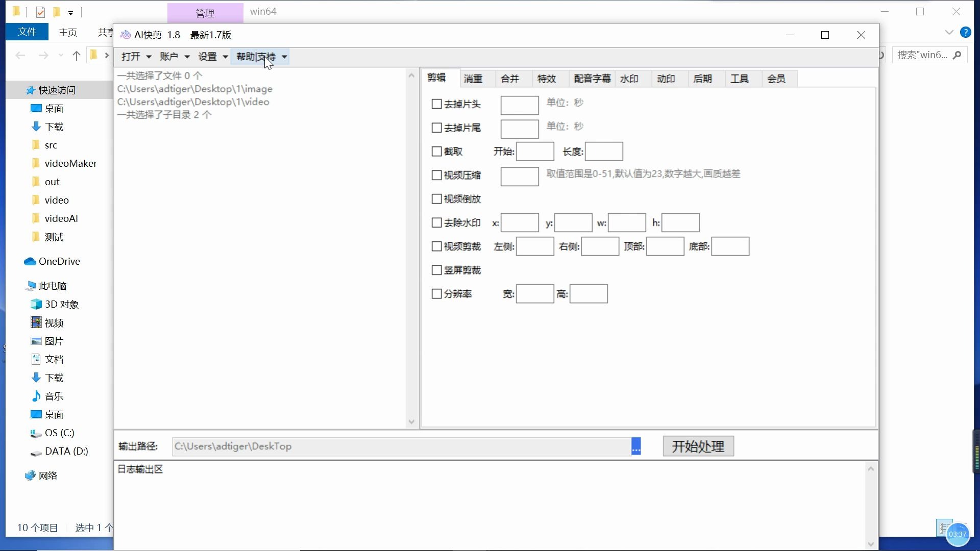The image size is (980, 551).
Task: Open the 管理 ribbon tab in Explorer
Action: click(205, 13)
